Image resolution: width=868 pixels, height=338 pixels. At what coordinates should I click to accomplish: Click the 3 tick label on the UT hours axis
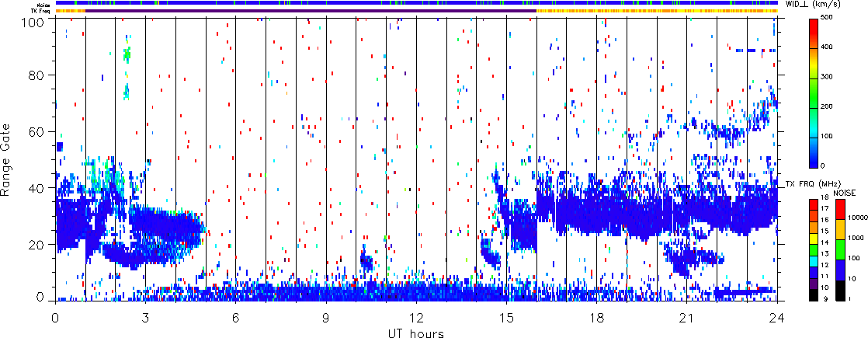pyautogui.click(x=145, y=318)
